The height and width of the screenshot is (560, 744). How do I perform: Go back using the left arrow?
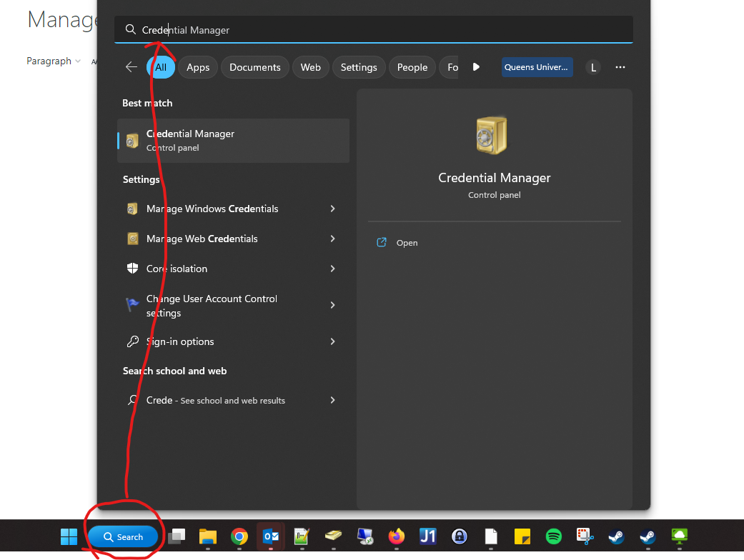[x=132, y=67]
